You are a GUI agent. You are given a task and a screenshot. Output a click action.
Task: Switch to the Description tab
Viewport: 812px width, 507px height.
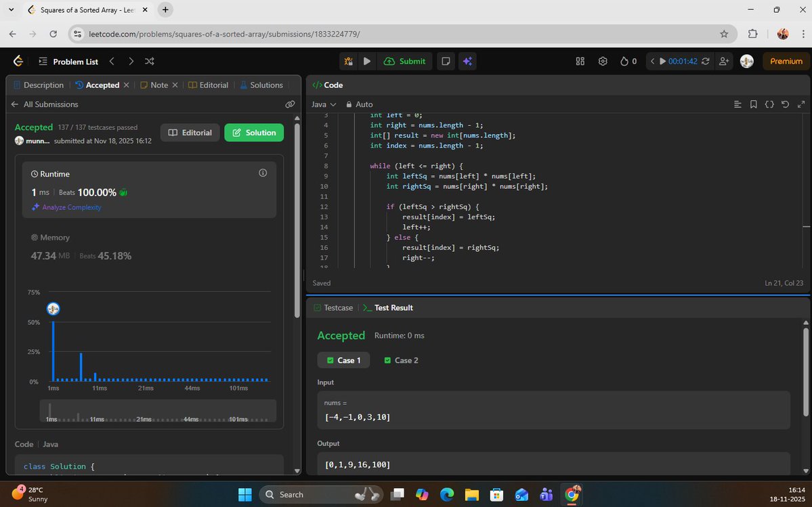tap(41, 85)
